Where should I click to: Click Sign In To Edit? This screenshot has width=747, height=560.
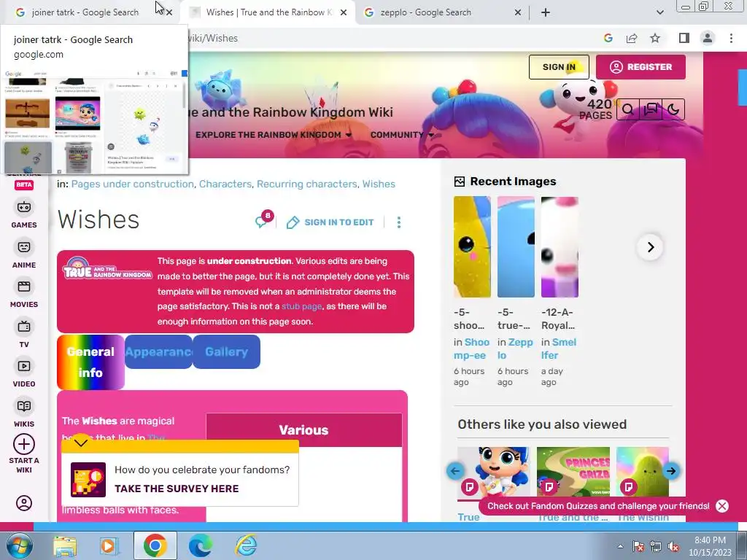[330, 222]
